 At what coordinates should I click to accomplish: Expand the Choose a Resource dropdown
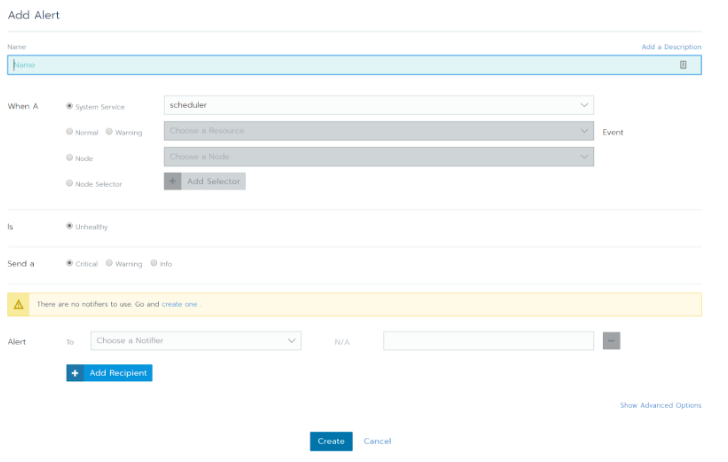pos(378,131)
